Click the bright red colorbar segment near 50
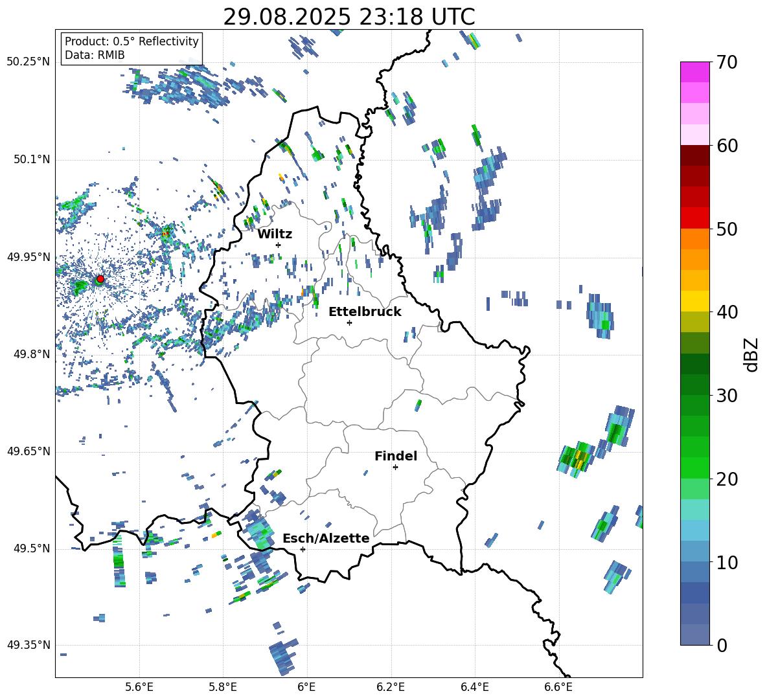Image resolution: width=767 pixels, height=700 pixels. [x=694, y=218]
